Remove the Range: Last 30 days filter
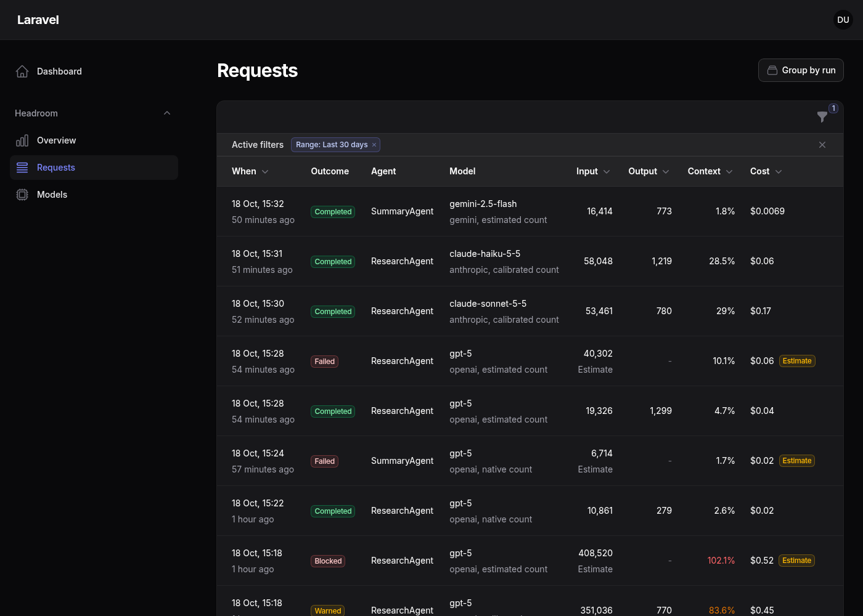 (x=374, y=145)
